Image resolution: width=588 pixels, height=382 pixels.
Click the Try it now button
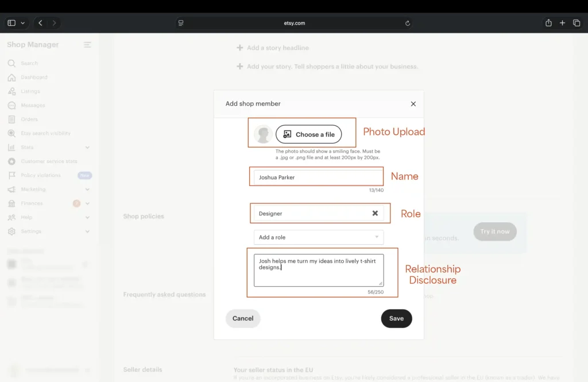coord(494,231)
